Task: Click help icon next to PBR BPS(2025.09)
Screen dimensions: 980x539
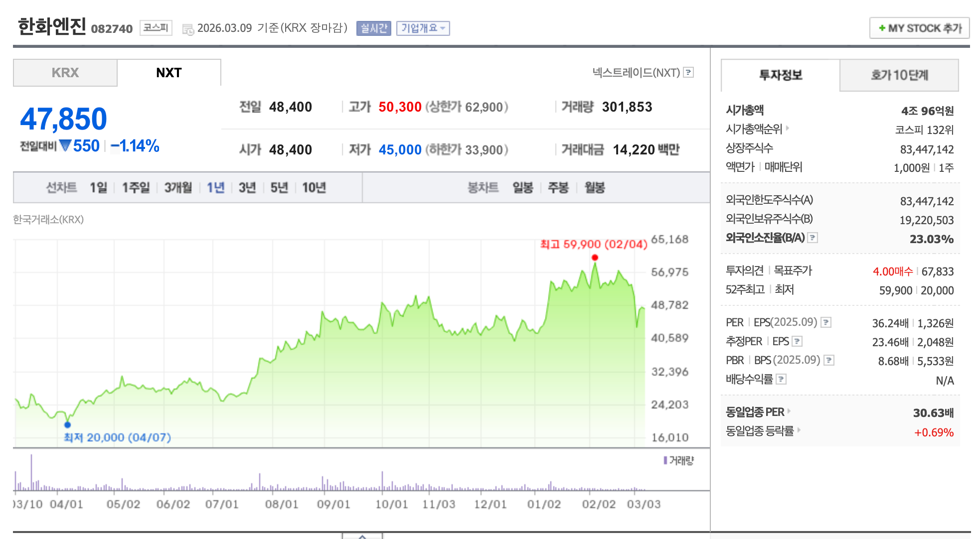Action: click(829, 360)
